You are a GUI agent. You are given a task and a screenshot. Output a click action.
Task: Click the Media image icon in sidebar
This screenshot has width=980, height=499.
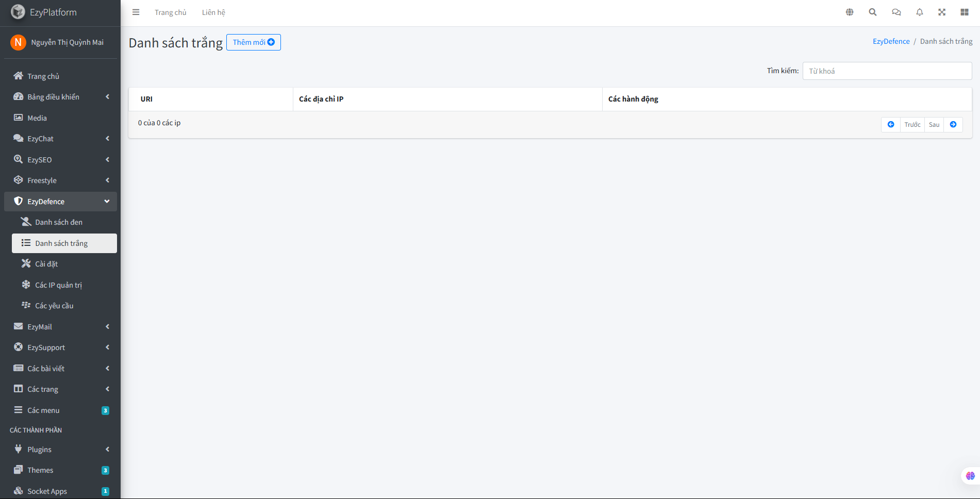click(x=18, y=118)
